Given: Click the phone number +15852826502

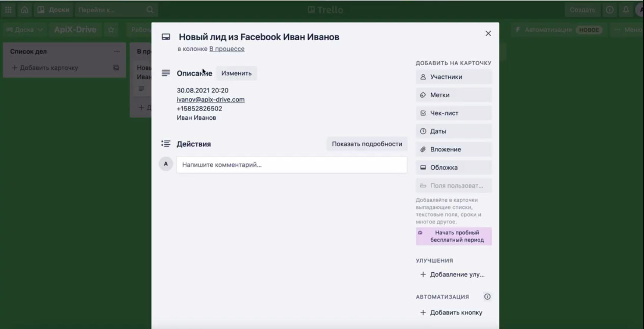Looking at the screenshot, I should coord(200,109).
